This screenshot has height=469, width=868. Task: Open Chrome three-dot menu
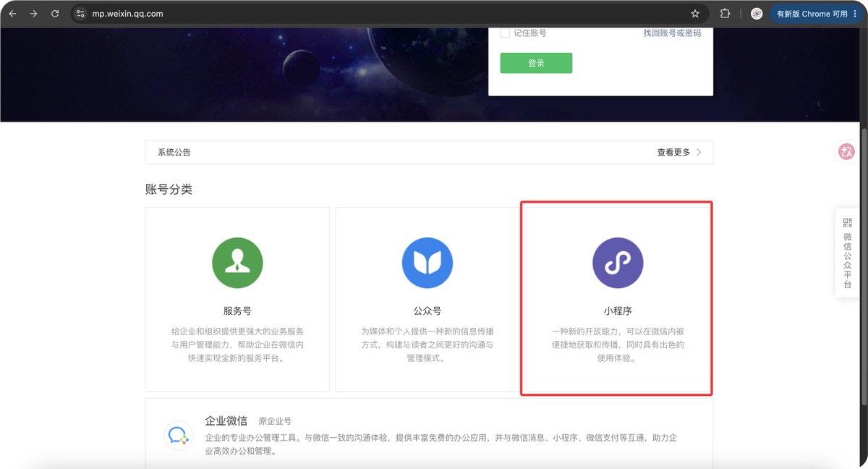coord(855,14)
